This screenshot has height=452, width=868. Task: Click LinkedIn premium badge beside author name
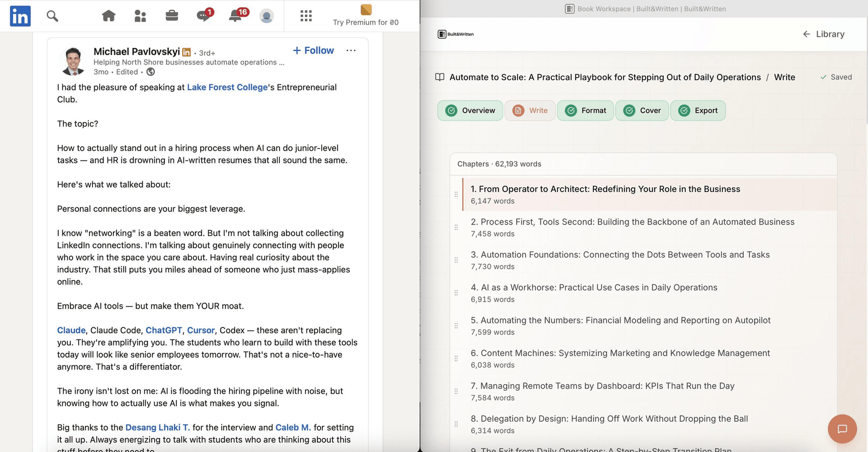186,52
